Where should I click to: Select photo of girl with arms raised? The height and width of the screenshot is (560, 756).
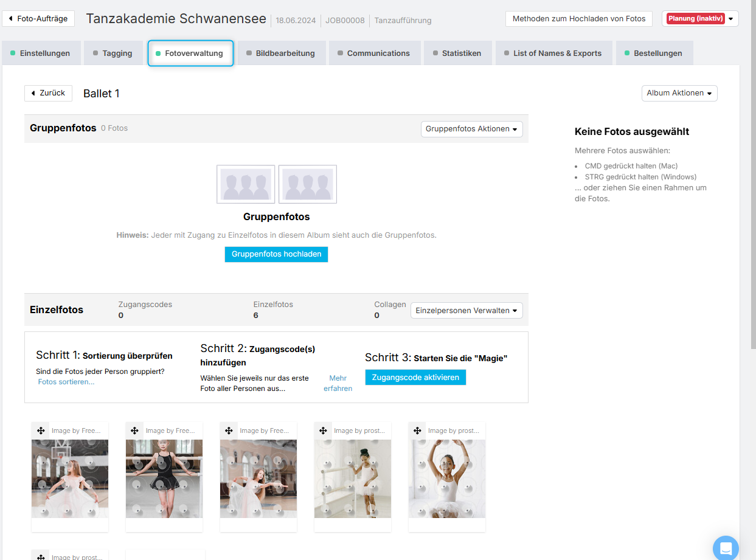[x=447, y=479]
